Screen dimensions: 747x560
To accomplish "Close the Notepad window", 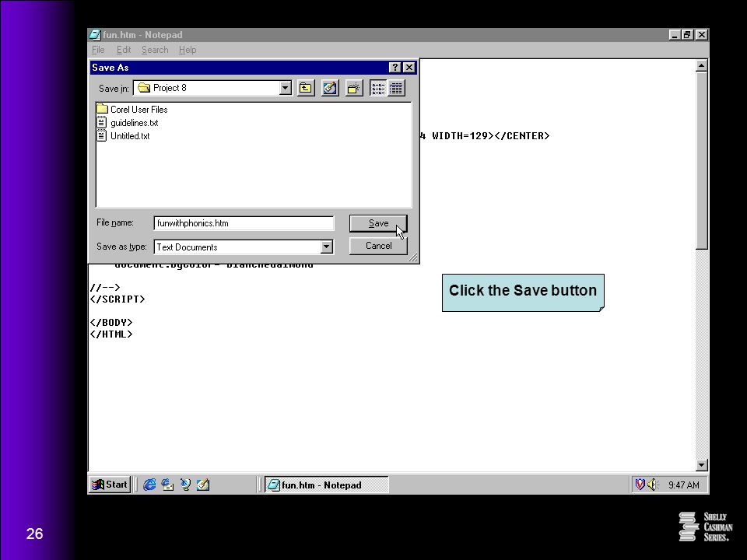I will pyautogui.click(x=701, y=35).
